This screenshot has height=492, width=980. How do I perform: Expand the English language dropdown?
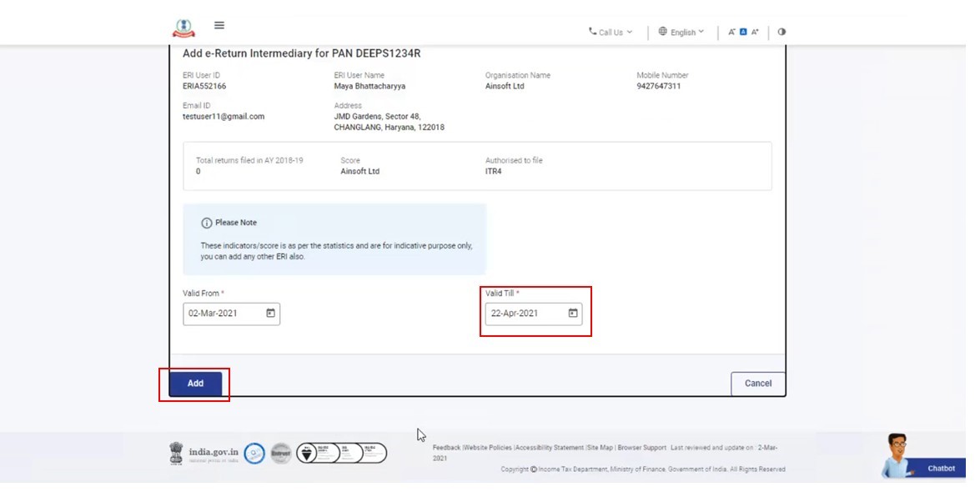point(681,32)
